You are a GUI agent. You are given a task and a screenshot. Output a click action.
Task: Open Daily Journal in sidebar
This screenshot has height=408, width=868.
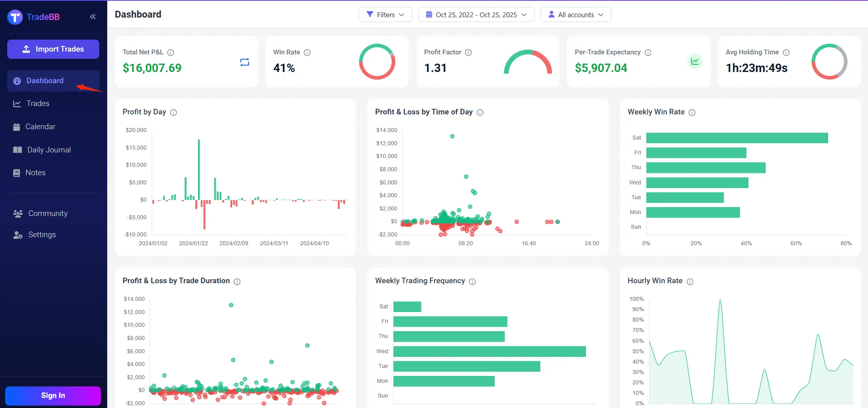point(48,150)
